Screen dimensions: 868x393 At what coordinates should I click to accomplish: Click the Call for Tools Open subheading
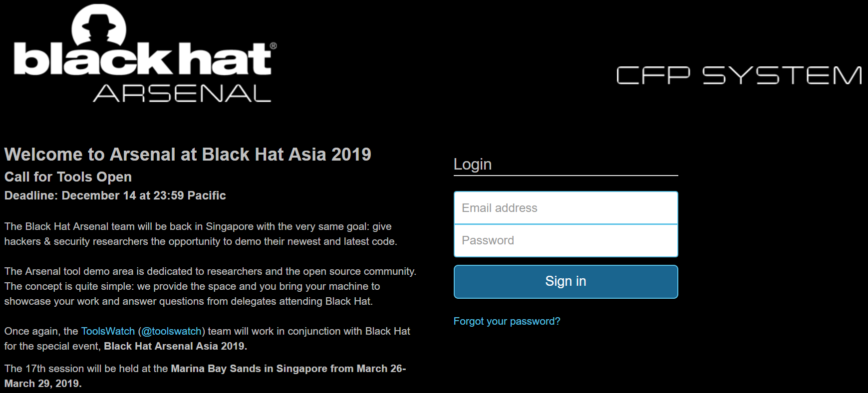[68, 177]
